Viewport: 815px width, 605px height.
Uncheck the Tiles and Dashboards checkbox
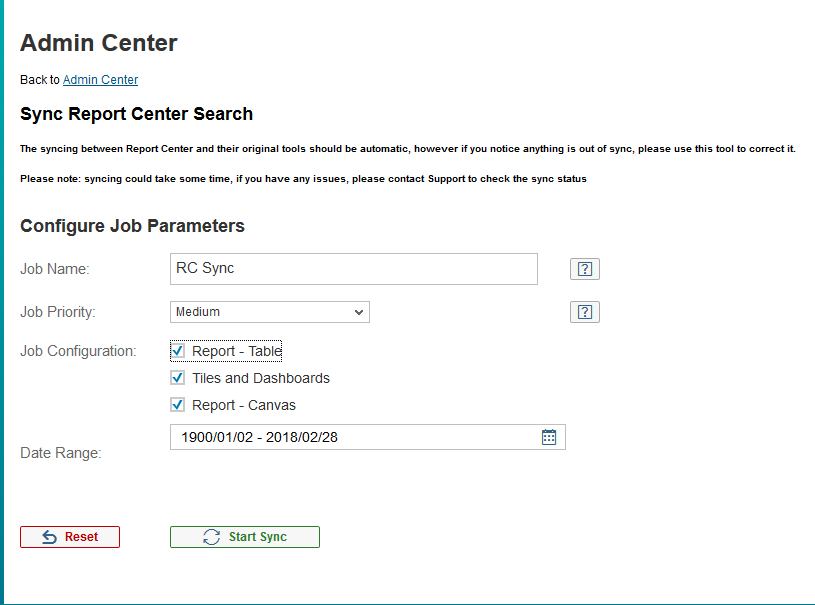pyautogui.click(x=178, y=377)
